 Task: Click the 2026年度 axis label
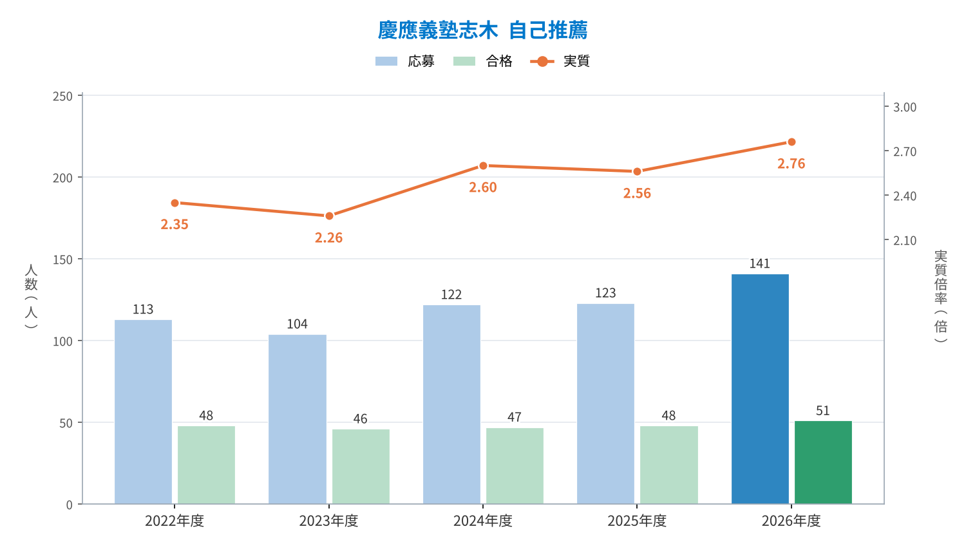[x=791, y=521]
